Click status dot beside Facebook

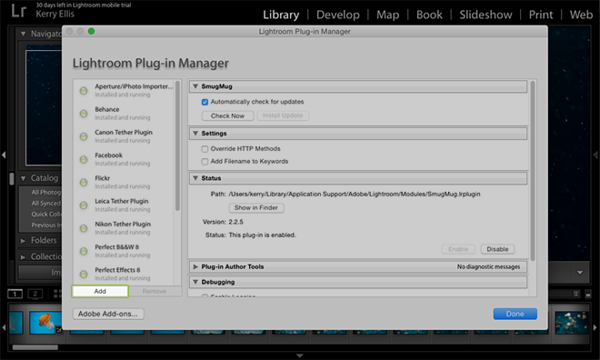[x=83, y=160]
